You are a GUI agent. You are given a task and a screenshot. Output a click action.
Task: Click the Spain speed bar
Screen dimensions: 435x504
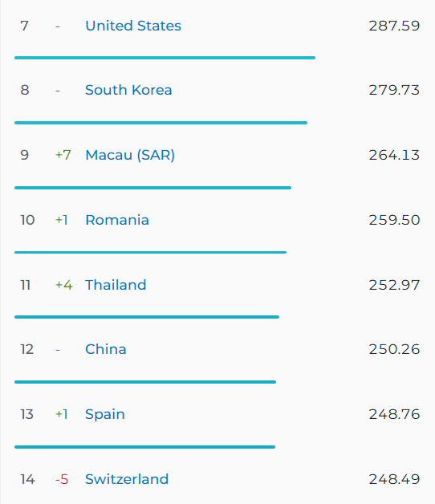click(145, 447)
